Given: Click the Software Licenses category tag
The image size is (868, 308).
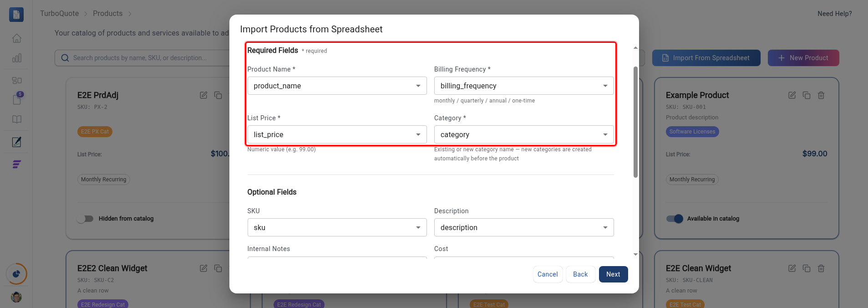Looking at the screenshot, I should [x=692, y=132].
